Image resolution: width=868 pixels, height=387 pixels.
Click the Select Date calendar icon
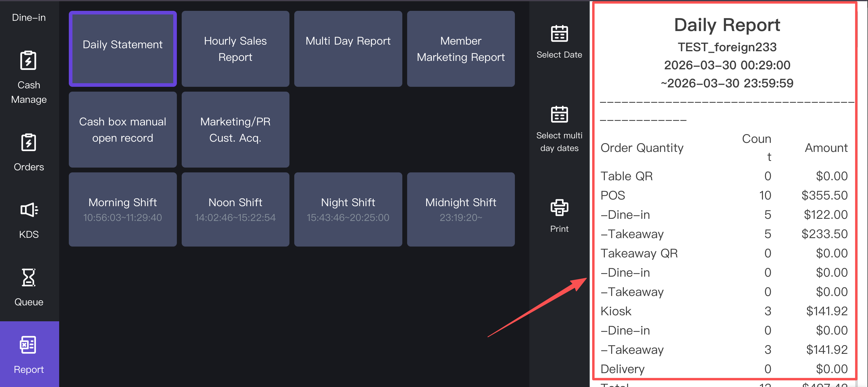[559, 34]
